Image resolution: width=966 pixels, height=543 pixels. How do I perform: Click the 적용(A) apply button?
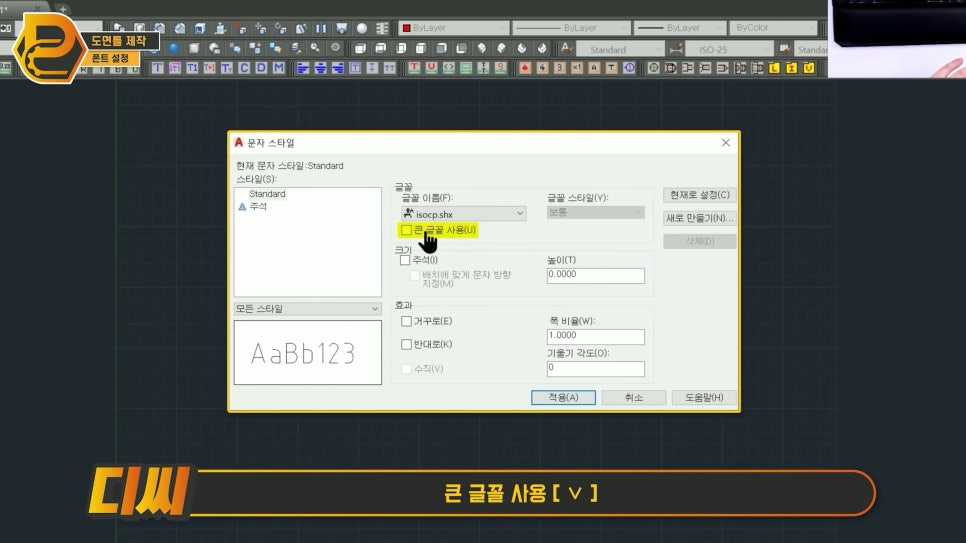pos(563,398)
